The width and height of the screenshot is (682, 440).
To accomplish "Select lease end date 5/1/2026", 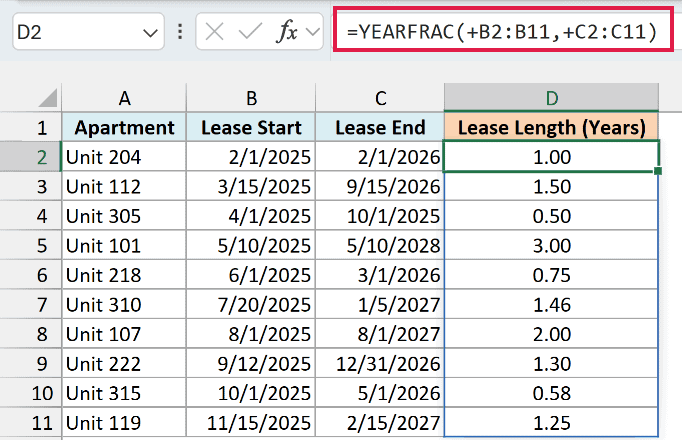I will click(x=380, y=393).
